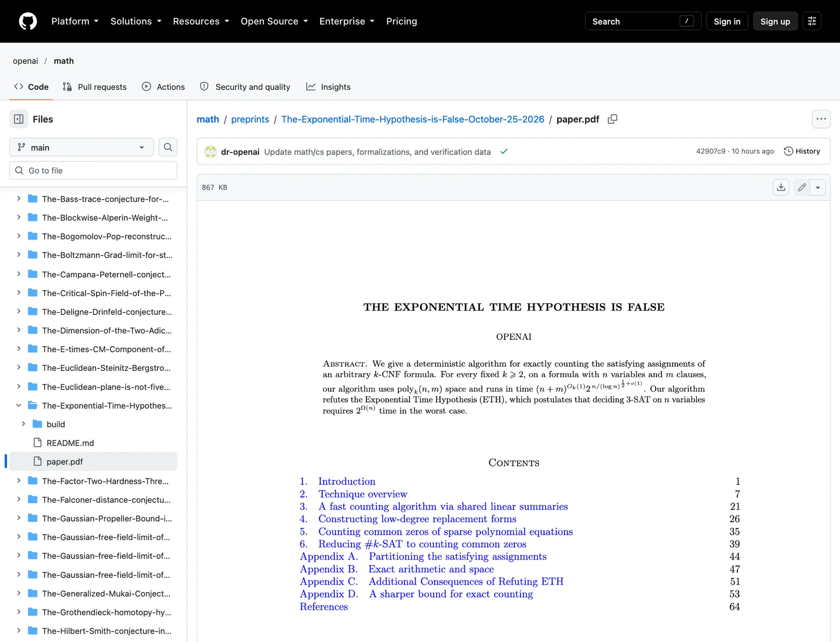Collapse the Files side panel icon
The height and width of the screenshot is (642, 840).
pyautogui.click(x=19, y=119)
